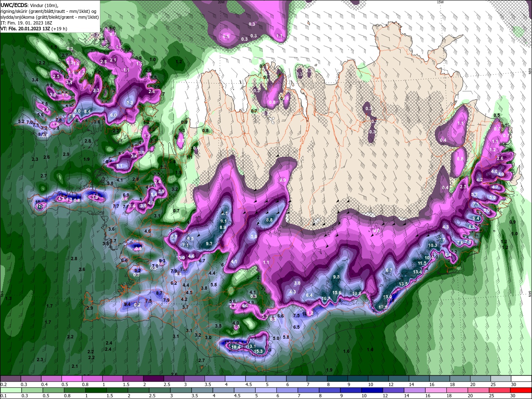This screenshot has width=532, height=399.
Task: Pick the darkest purple swatch labeled 2
Action: (153, 379)
